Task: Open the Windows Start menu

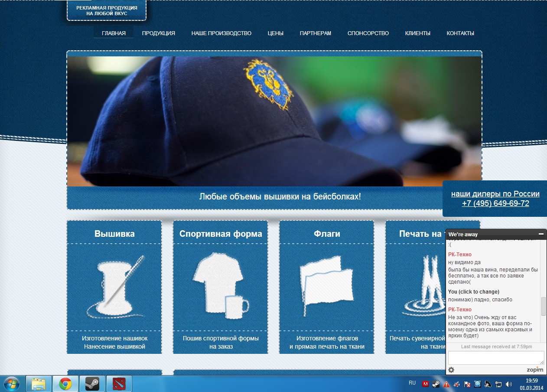Action: tap(11, 384)
